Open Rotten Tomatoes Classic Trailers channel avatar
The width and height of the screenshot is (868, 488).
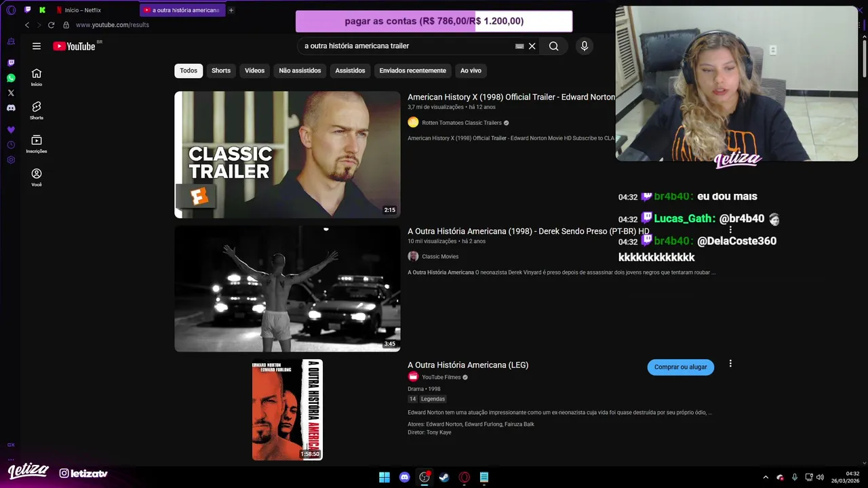click(x=413, y=123)
